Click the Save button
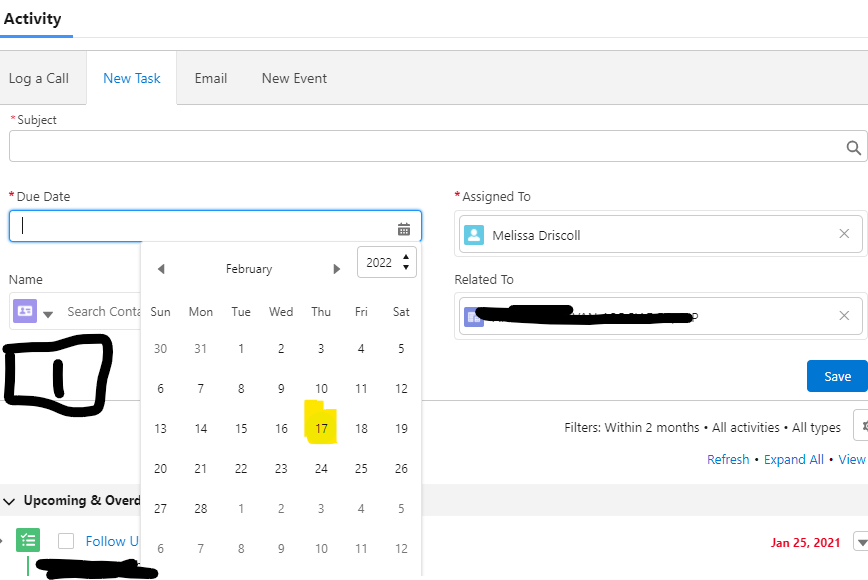 (x=837, y=376)
